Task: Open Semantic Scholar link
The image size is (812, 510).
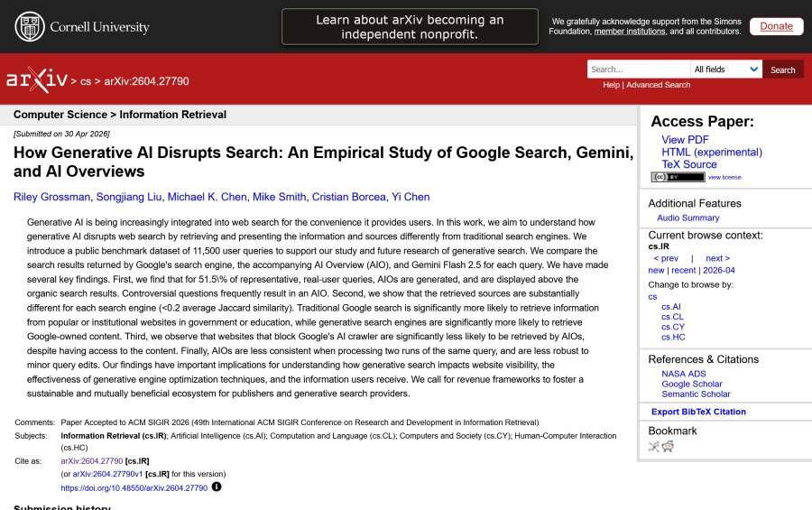Action: tap(696, 394)
